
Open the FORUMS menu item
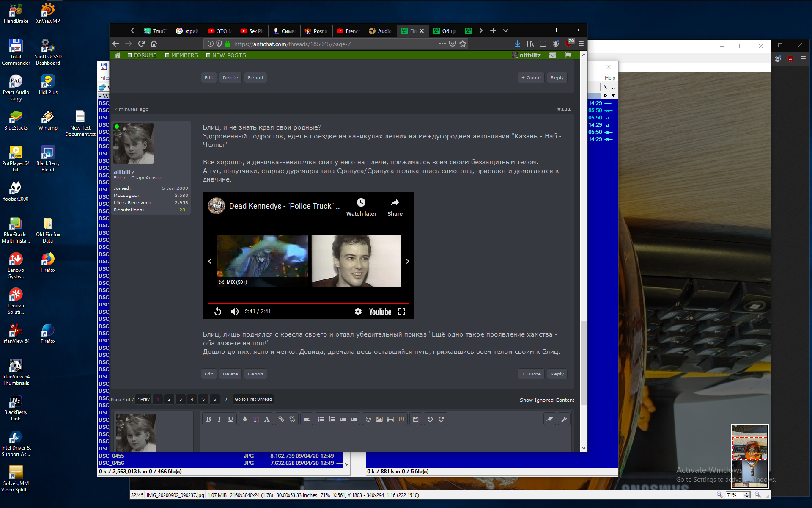click(x=142, y=55)
